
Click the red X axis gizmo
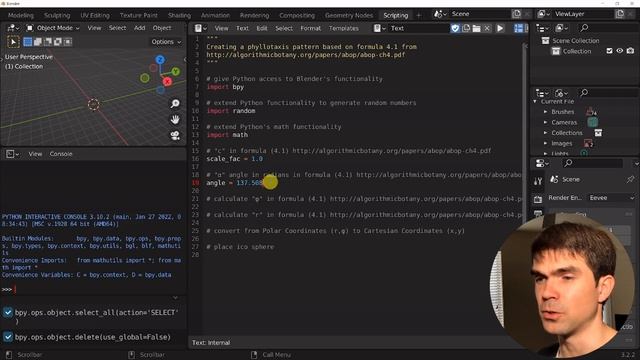[167, 82]
